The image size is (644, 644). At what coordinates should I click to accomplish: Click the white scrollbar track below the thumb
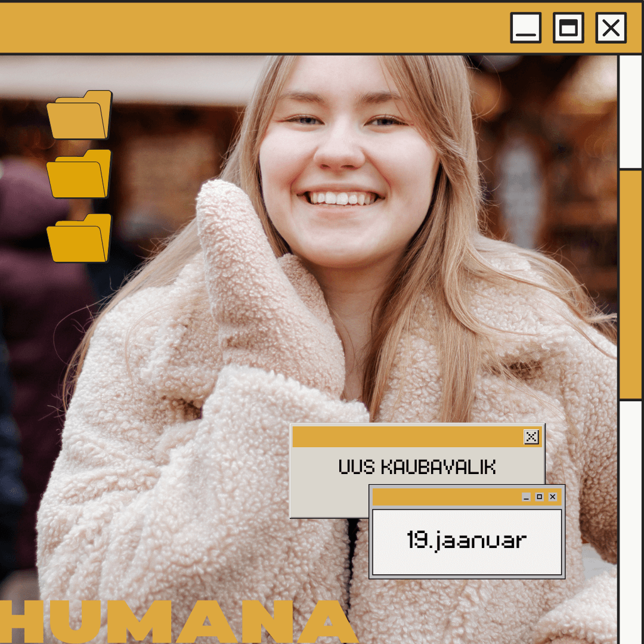[630, 519]
